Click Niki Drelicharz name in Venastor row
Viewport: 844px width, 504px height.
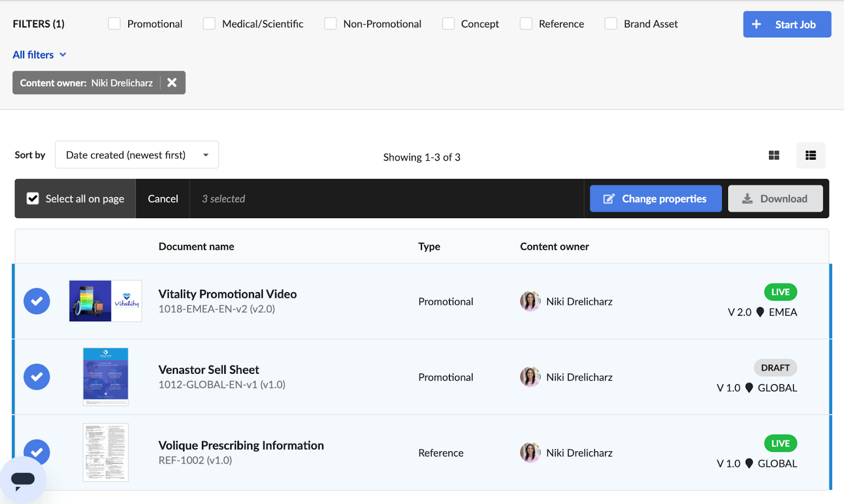pos(579,377)
